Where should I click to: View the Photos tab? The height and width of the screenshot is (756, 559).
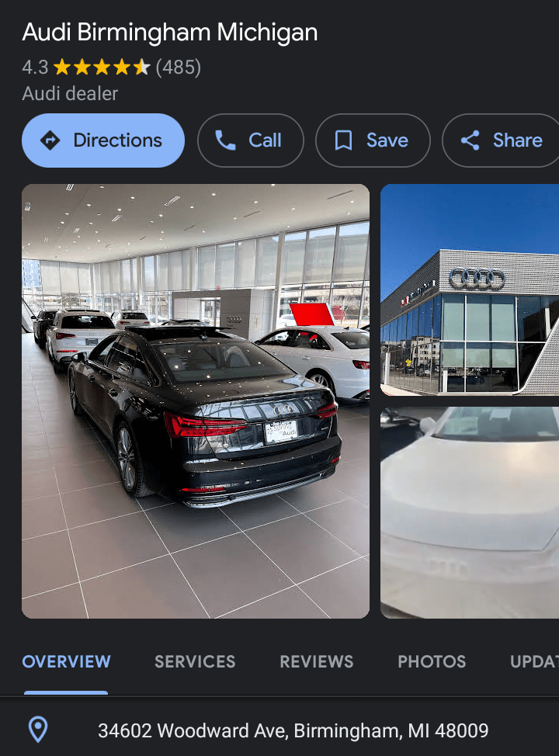pyautogui.click(x=432, y=661)
